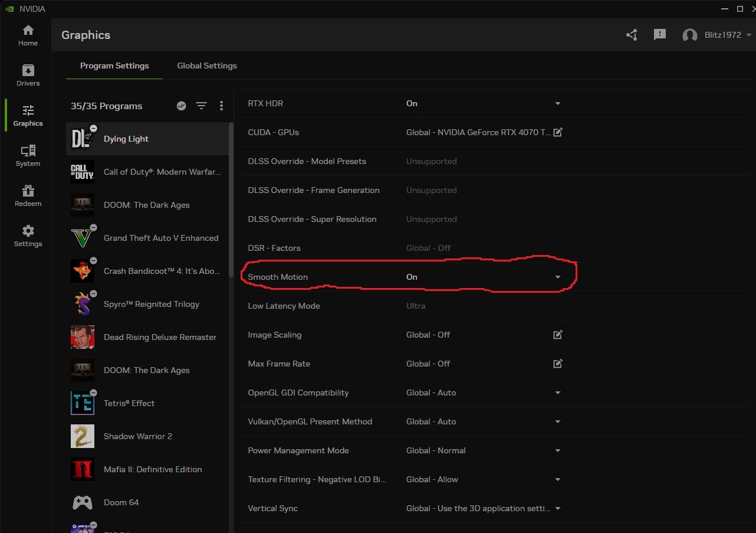Click the share icon in header

coord(632,35)
